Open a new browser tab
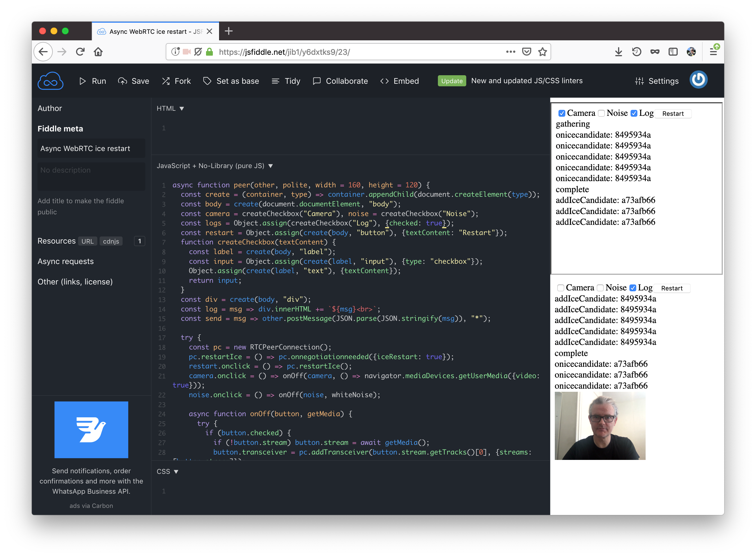 pyautogui.click(x=228, y=31)
